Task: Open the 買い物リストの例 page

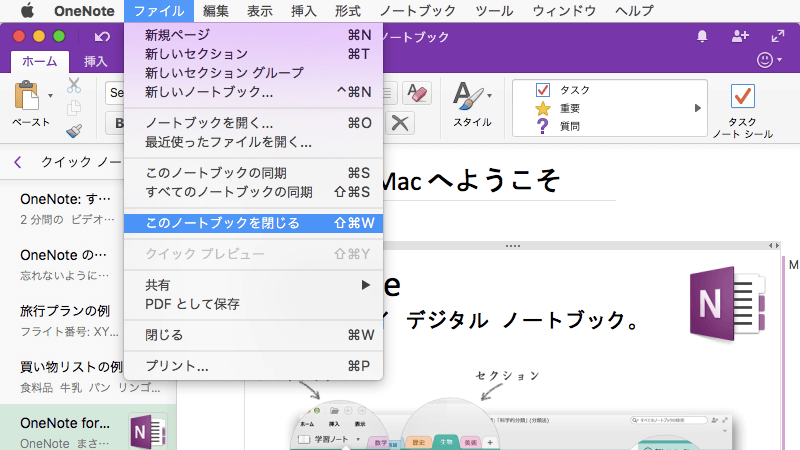Action: tap(88, 377)
